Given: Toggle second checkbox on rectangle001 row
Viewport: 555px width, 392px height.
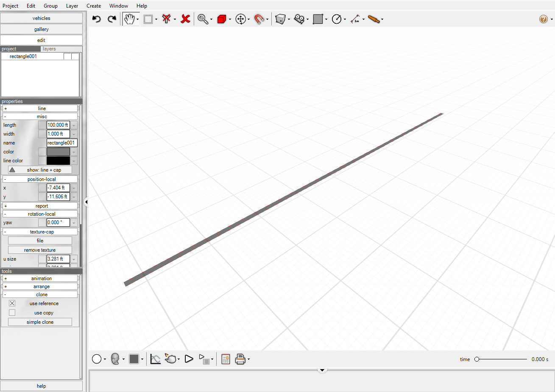Looking at the screenshot, I should point(75,56).
